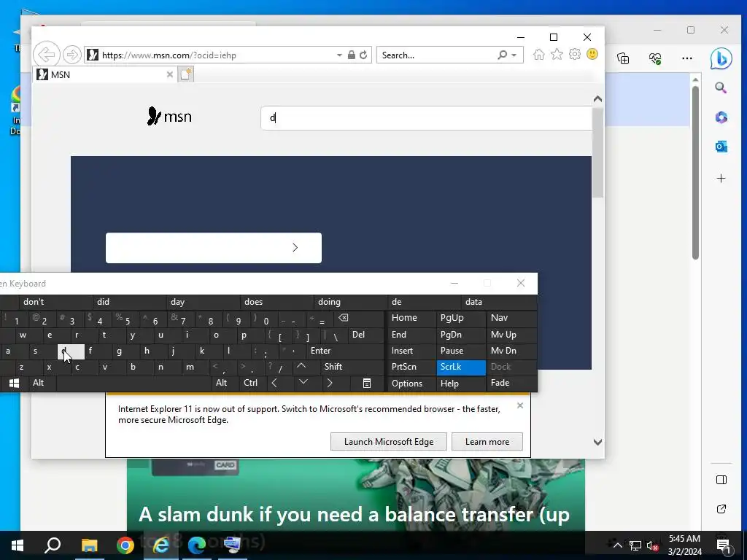This screenshot has height=560, width=747.
Task: Click the smiley feedback icon in IE
Action: click(592, 54)
